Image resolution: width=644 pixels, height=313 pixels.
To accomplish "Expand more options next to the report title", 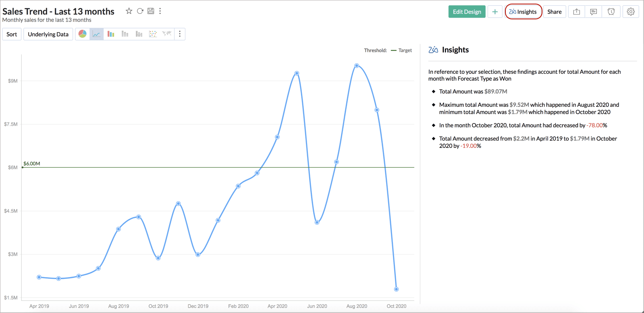I will coord(160,11).
